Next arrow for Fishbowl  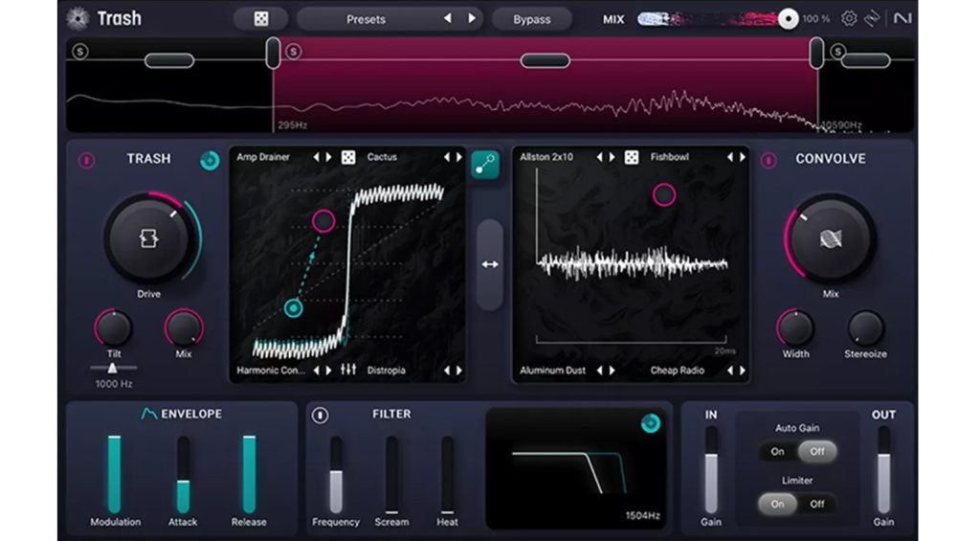point(743,157)
